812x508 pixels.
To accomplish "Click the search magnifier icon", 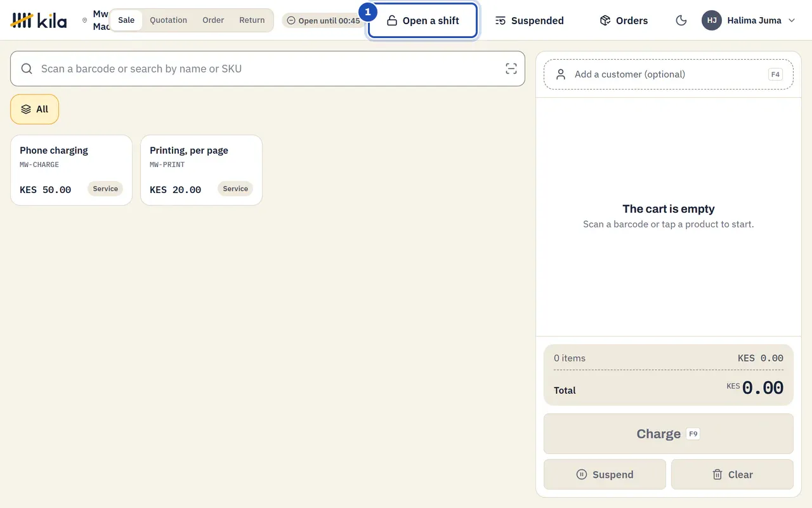I will click(27, 69).
